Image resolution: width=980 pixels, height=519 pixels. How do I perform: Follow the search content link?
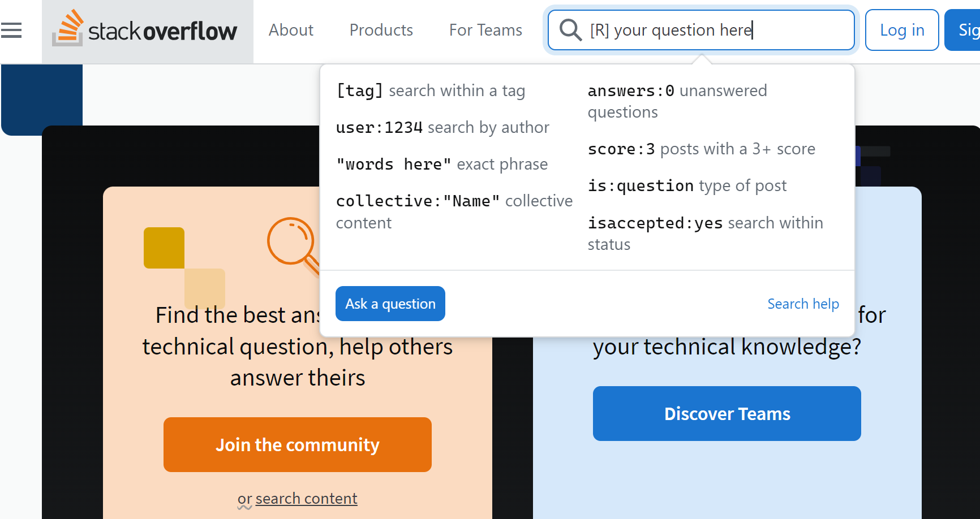pos(306,499)
